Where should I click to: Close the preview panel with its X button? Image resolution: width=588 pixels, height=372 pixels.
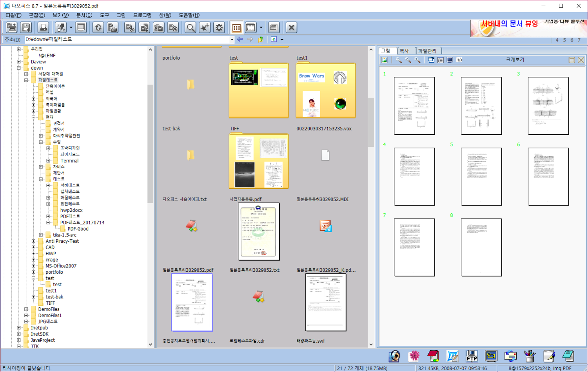pyautogui.click(x=581, y=60)
